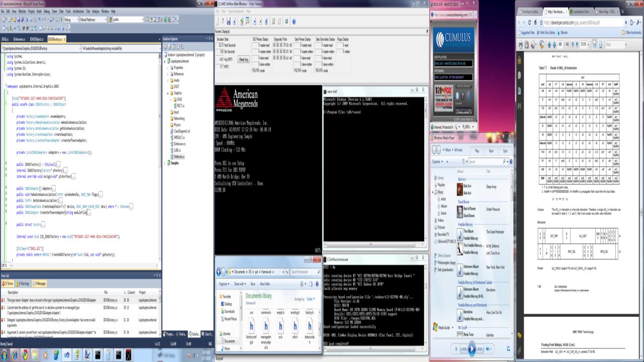Open the Organize menu in Documents explorer
The width and height of the screenshot is (644, 362).
(224, 284)
